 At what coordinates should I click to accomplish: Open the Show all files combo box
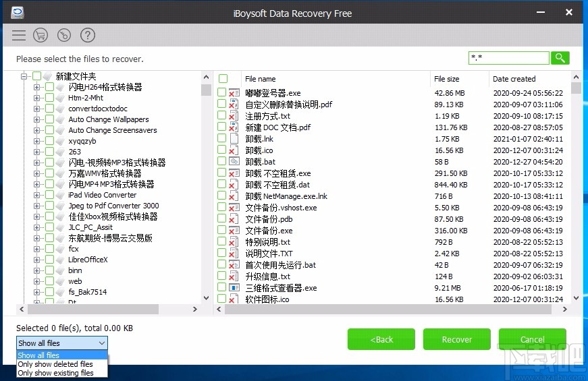pos(62,343)
